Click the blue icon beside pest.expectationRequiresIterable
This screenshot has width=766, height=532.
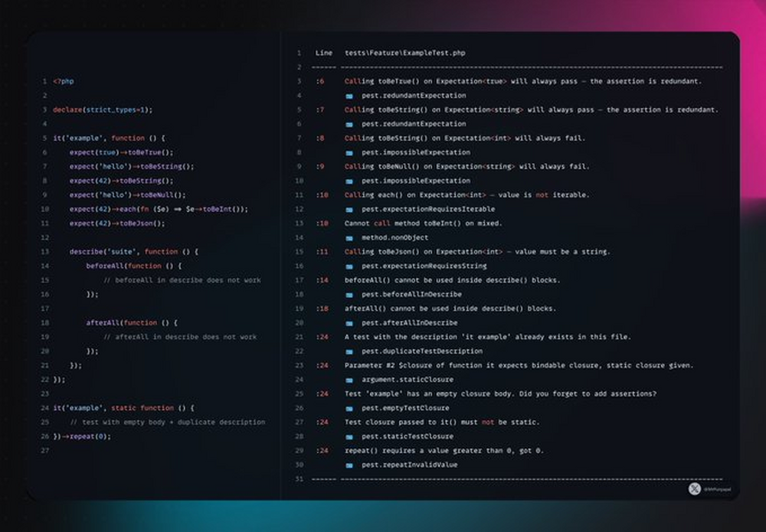point(349,209)
